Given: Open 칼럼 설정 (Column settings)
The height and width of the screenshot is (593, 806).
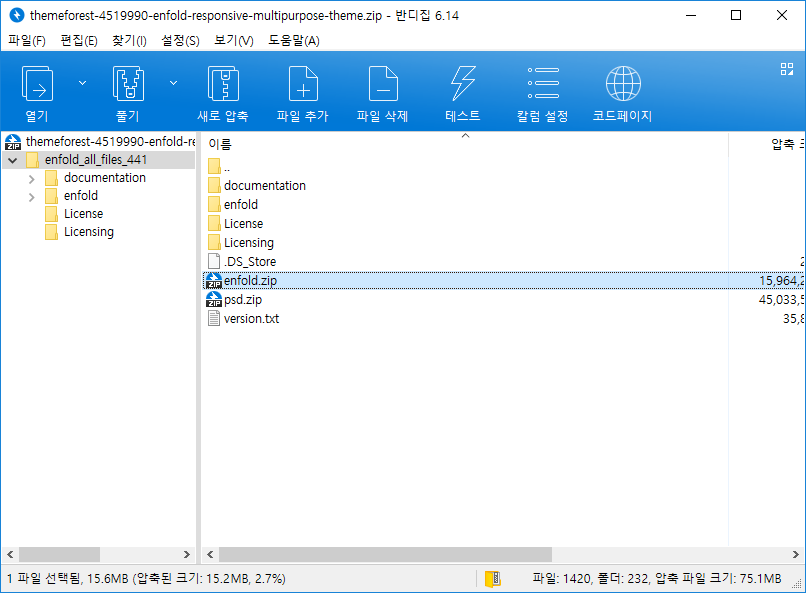Looking at the screenshot, I should click(x=543, y=85).
